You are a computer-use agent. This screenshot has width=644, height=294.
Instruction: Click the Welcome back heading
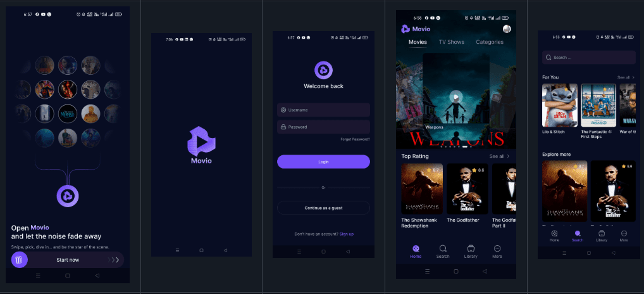(x=324, y=86)
